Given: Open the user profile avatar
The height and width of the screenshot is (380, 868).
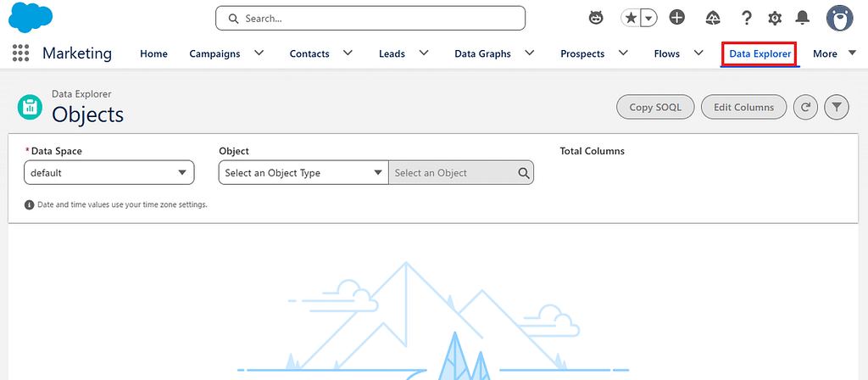Looking at the screenshot, I should pos(840,19).
